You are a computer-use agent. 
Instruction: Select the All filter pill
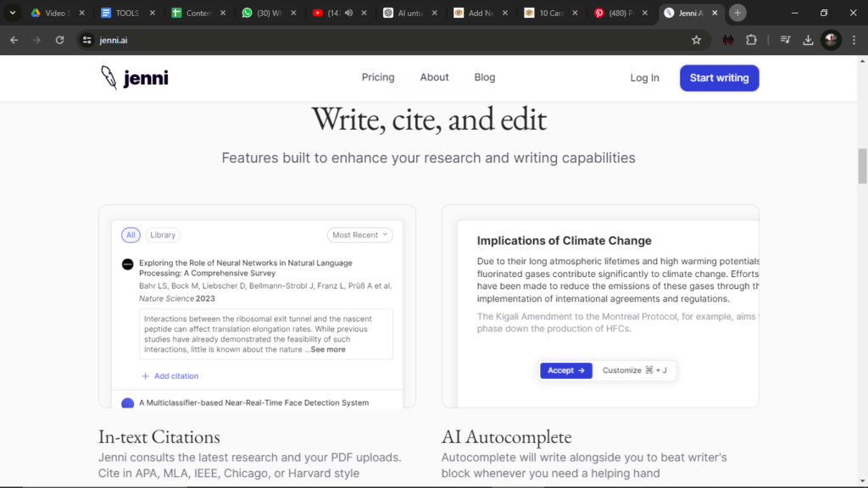point(131,235)
